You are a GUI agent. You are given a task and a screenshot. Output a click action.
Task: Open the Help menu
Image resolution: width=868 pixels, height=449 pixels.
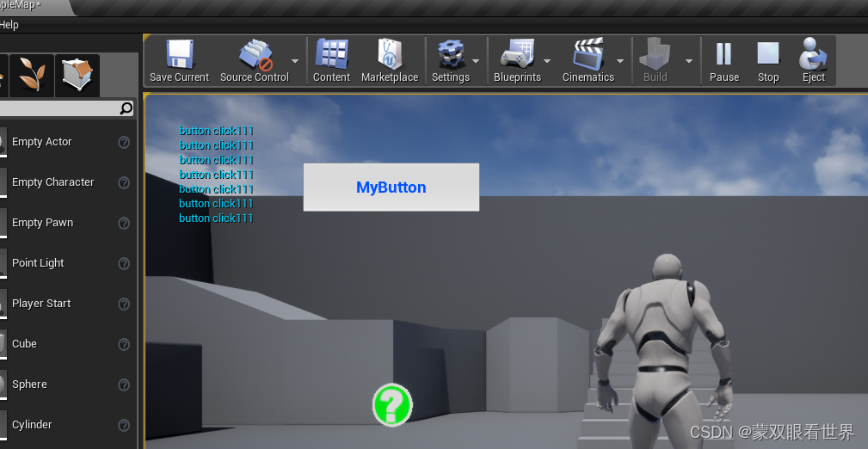pyautogui.click(x=9, y=25)
